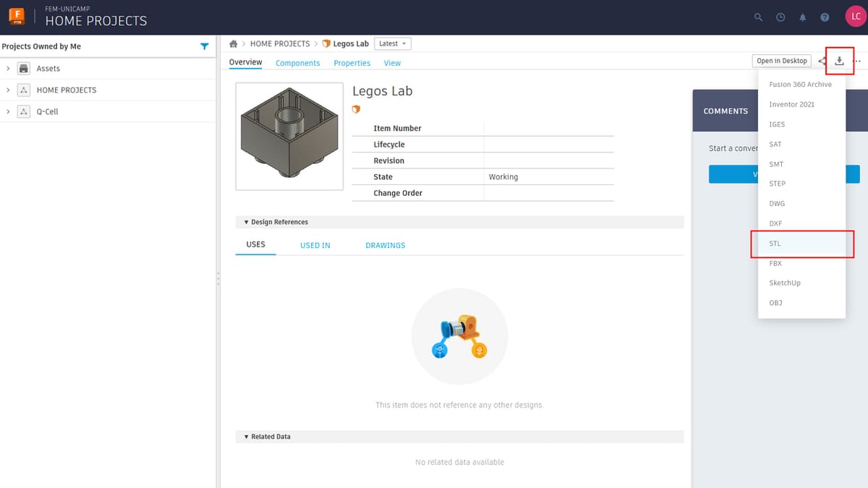Click the Item Number row label
Image resolution: width=868 pixels, height=488 pixels.
[x=397, y=128]
